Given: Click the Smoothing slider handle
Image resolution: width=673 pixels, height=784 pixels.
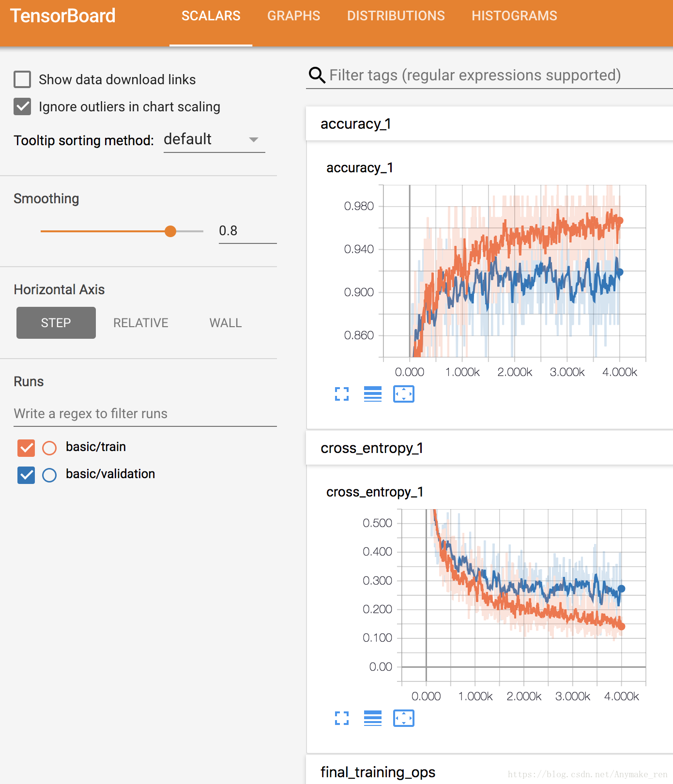Looking at the screenshot, I should coord(170,231).
